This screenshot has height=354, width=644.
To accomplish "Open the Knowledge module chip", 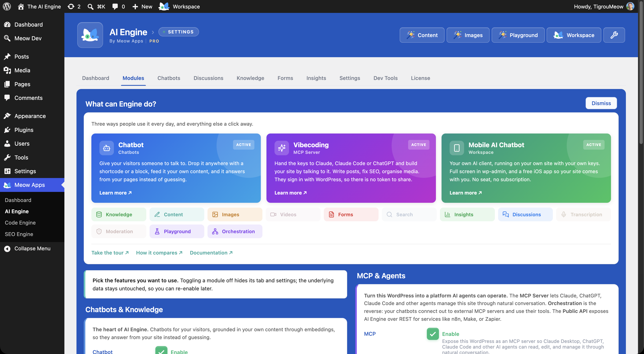I will [119, 214].
